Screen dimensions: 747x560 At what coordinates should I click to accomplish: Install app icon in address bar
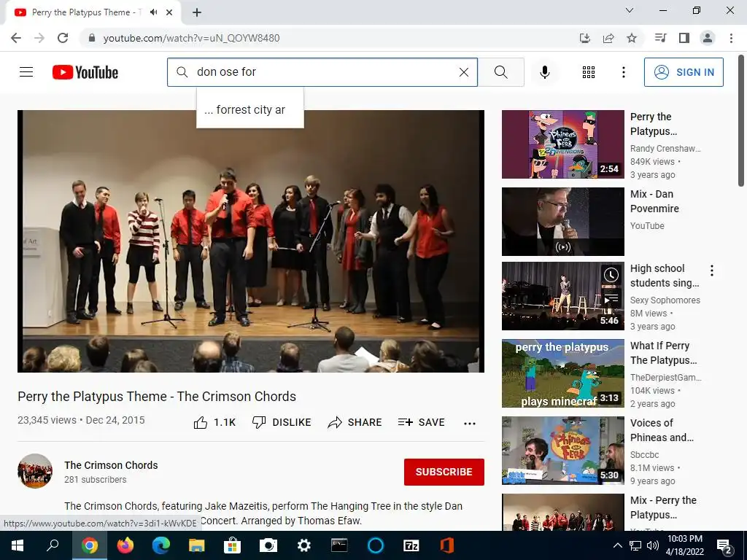click(584, 38)
